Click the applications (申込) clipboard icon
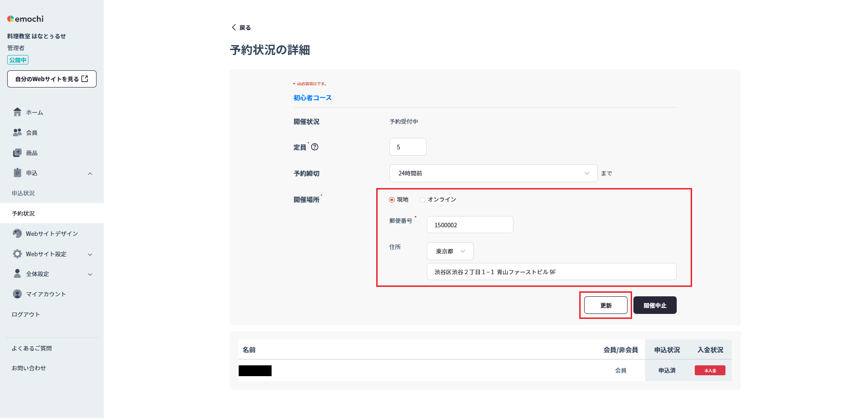Viewport: 868px width, 419px height. pos(17,173)
